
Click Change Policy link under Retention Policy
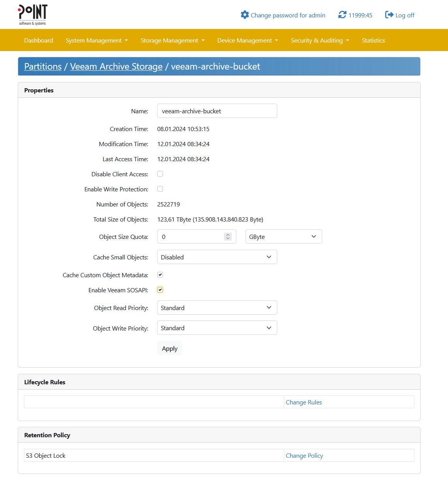point(304,455)
